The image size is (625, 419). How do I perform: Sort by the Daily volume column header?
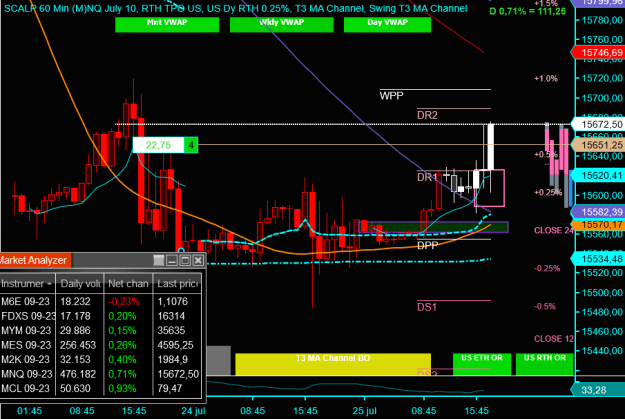[x=80, y=284]
